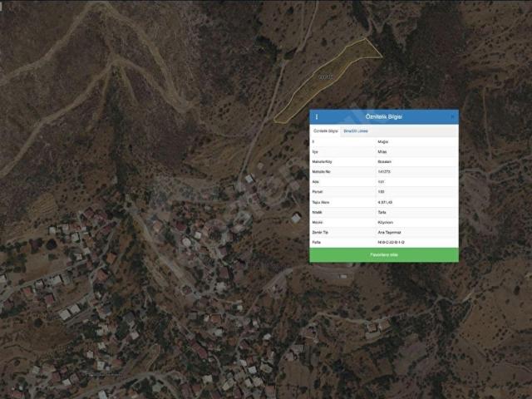This screenshot has width=532, height=399.
Task: Open the three-dot menu in Öznitelik Bilgisi panel
Action: coord(317,116)
